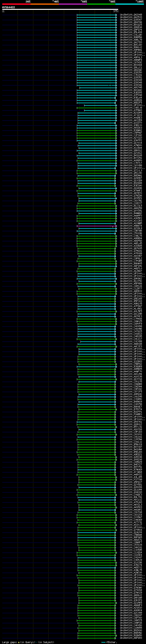This screenshot has width=146, height=644.
Task: Select the UniRef100_A7PN43 label
Action: pos(131,110)
